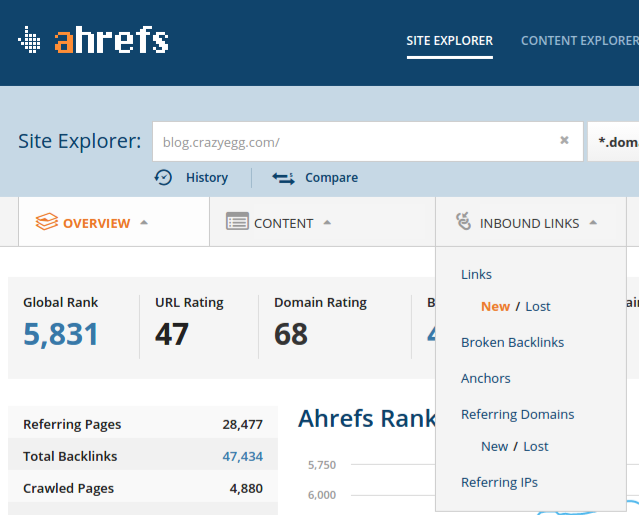Click the Site Explorer: heading

pos(79,141)
